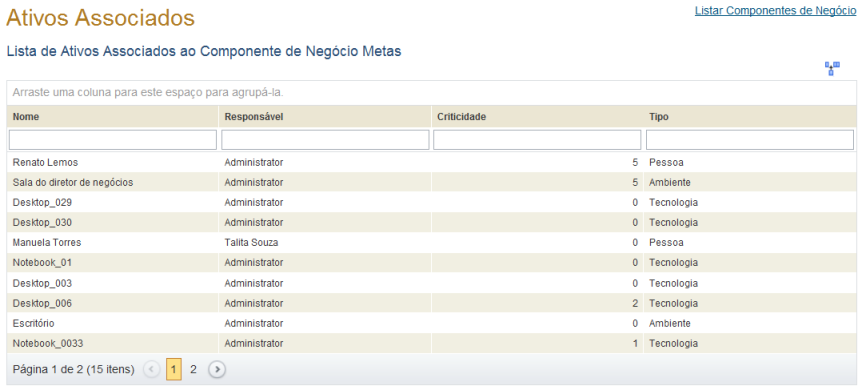Focus the Criticidade filter input field

pos(537,140)
